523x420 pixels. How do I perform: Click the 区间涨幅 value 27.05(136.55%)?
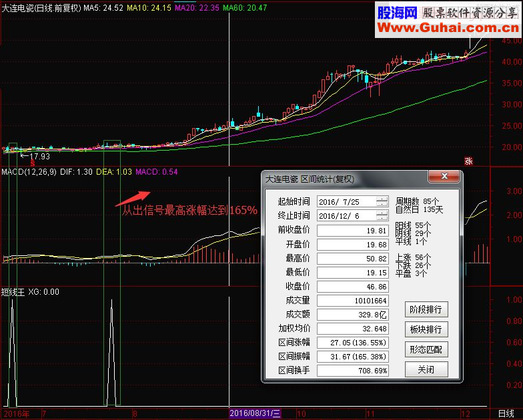[x=352, y=343]
